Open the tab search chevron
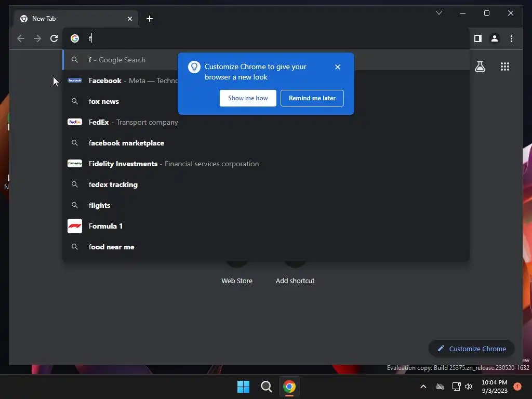This screenshot has width=532, height=399. point(438,13)
